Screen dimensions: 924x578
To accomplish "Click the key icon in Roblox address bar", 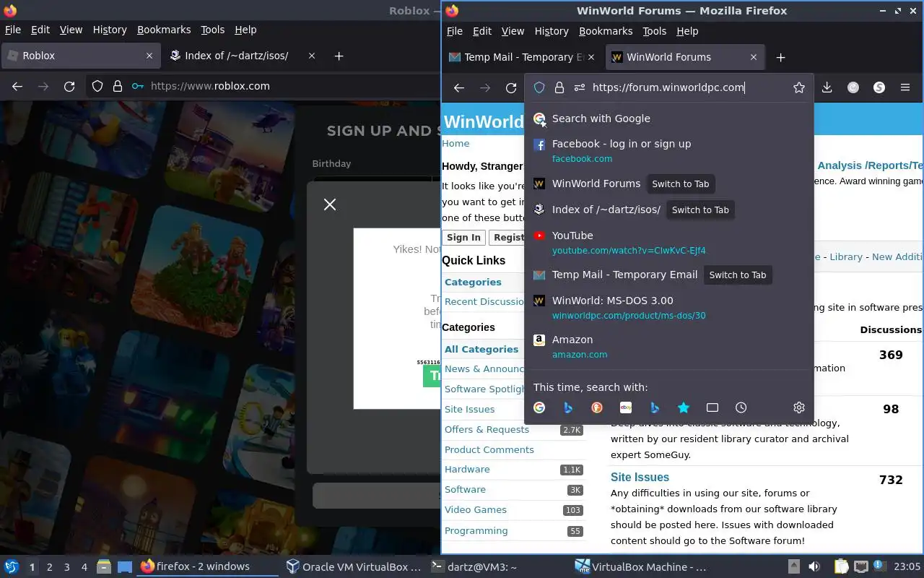I will click(138, 86).
